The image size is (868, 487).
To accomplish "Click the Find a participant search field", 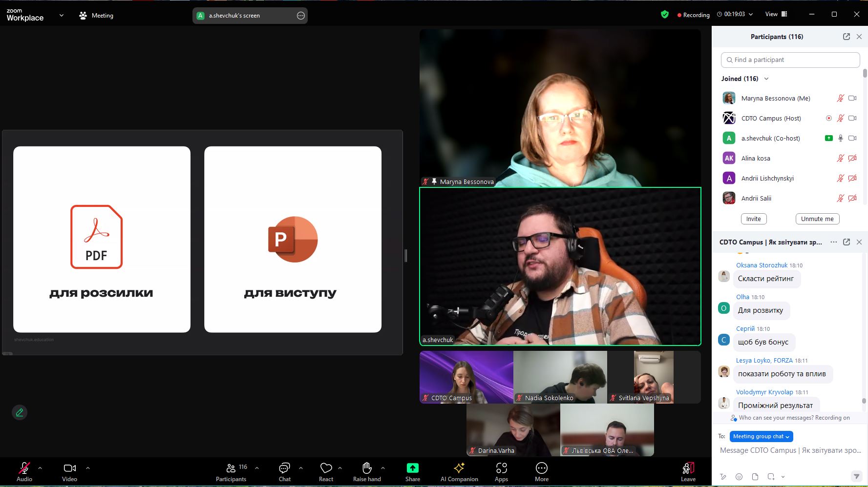I will click(790, 60).
